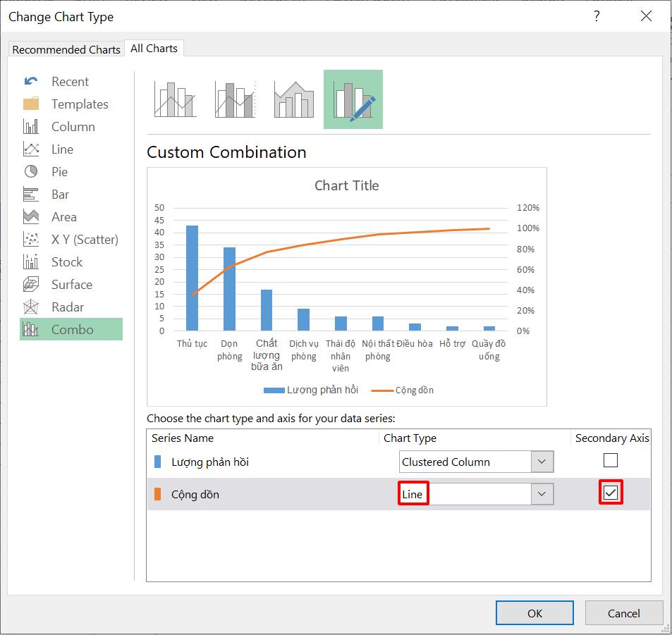Switch to the Recommended Charts tab
The image size is (672, 635).
point(66,49)
